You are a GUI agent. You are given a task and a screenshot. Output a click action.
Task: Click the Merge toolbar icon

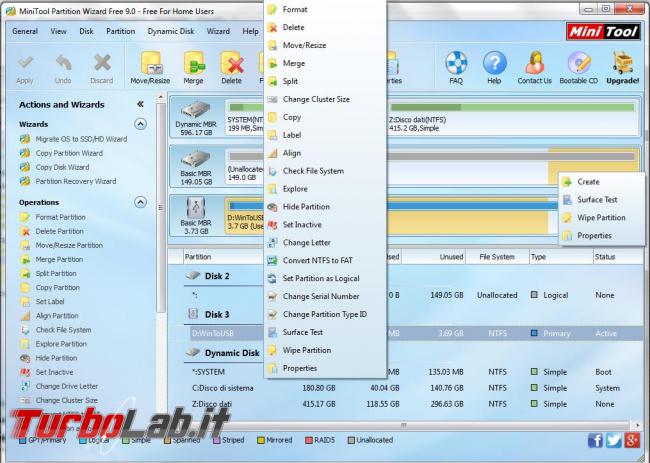193,68
